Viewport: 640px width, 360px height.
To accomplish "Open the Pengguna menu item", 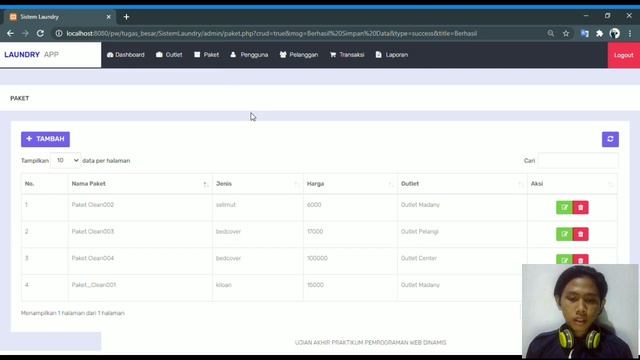I will coord(249,55).
